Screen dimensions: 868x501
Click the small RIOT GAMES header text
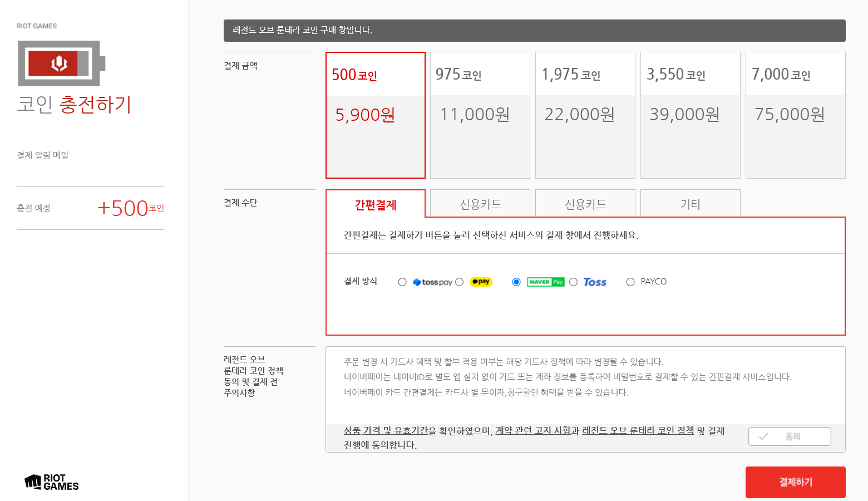pyautogui.click(x=37, y=26)
